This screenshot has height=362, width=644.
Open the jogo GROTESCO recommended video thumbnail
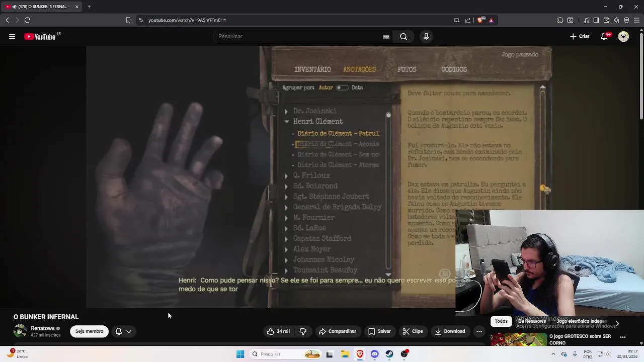[x=519, y=339]
